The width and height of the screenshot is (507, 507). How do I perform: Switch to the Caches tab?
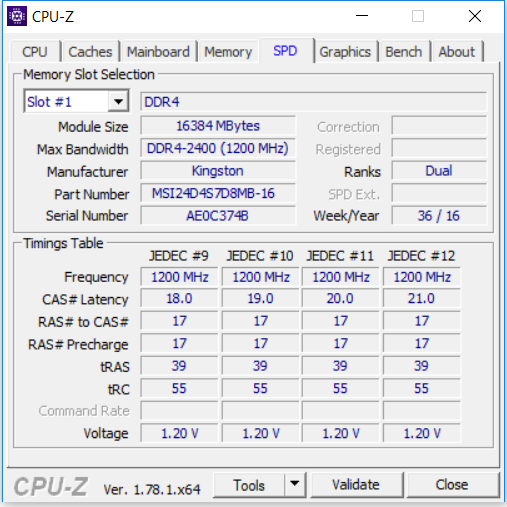pyautogui.click(x=90, y=52)
